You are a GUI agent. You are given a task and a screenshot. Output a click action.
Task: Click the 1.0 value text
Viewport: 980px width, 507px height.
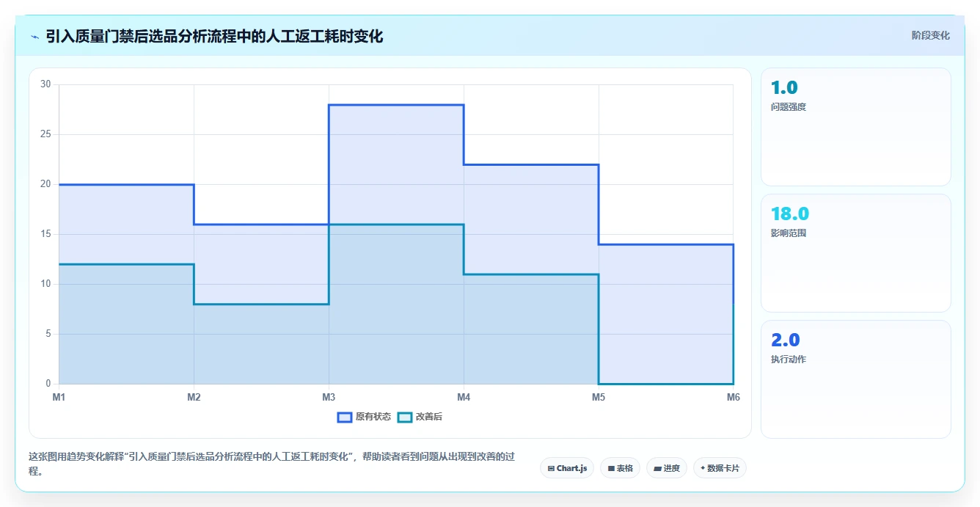click(x=784, y=87)
